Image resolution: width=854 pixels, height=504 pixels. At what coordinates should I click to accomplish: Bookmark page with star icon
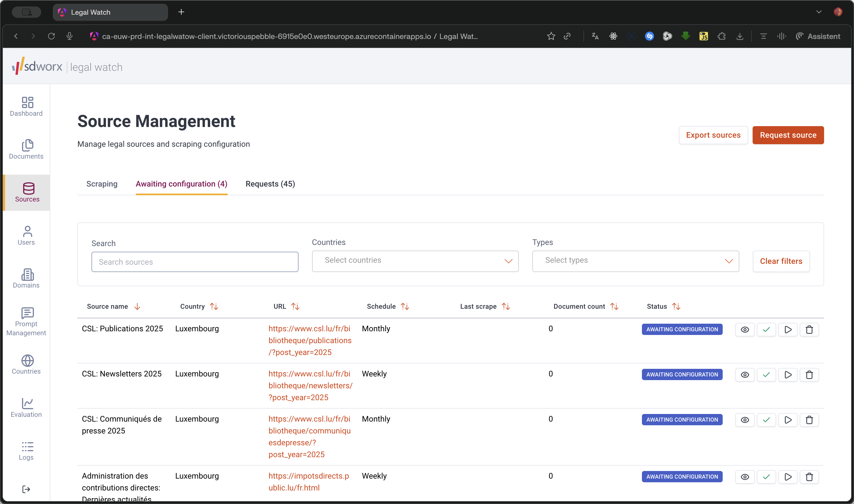coord(551,36)
